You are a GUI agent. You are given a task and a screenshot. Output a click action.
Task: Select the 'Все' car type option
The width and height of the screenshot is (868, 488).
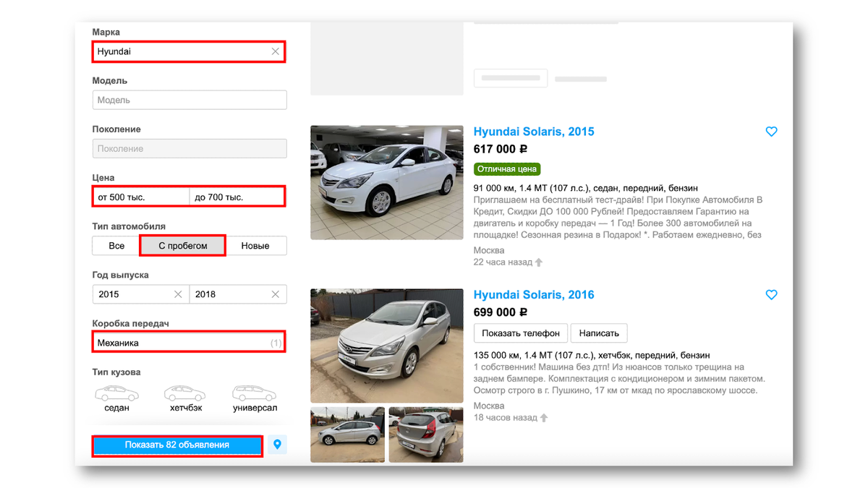tap(116, 246)
